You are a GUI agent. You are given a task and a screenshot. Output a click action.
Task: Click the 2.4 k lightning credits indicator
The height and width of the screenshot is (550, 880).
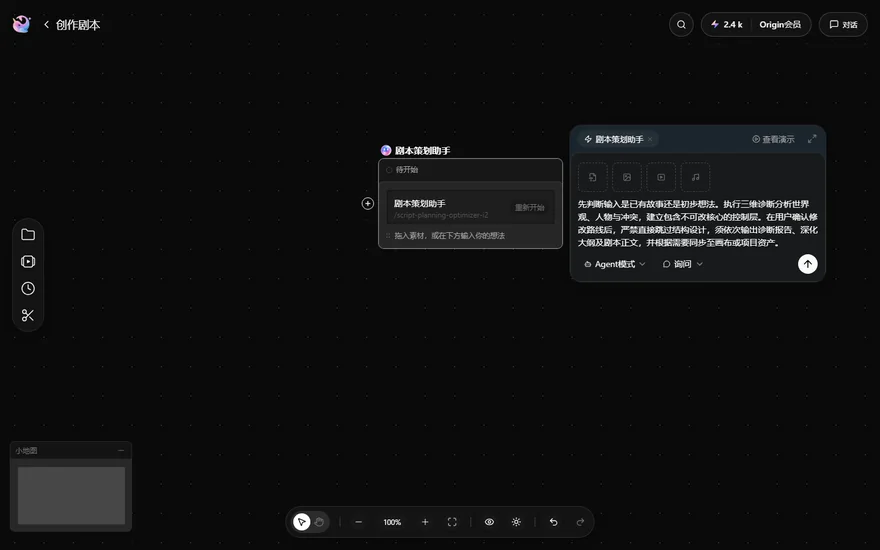coord(727,25)
